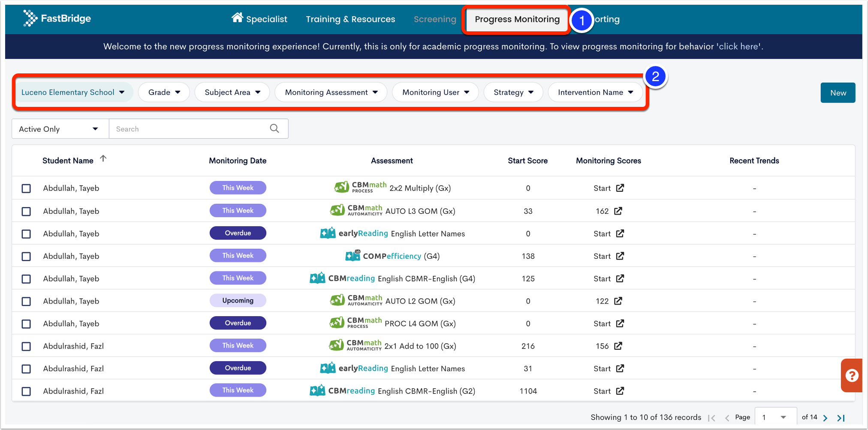Click This Week badge on 2x2 Multiply row
Image resolution: width=868 pixels, height=430 pixels.
pos(238,188)
